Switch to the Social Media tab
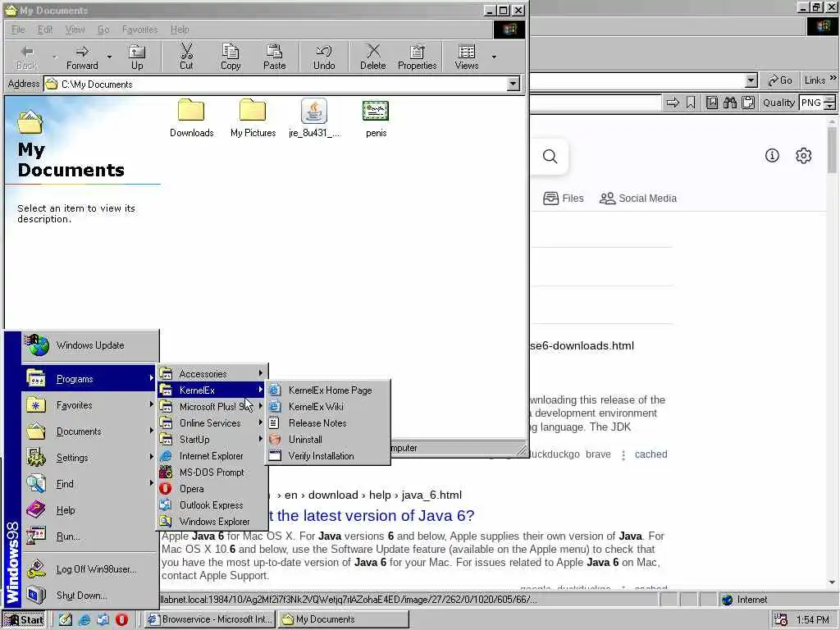The image size is (840, 630). point(638,199)
